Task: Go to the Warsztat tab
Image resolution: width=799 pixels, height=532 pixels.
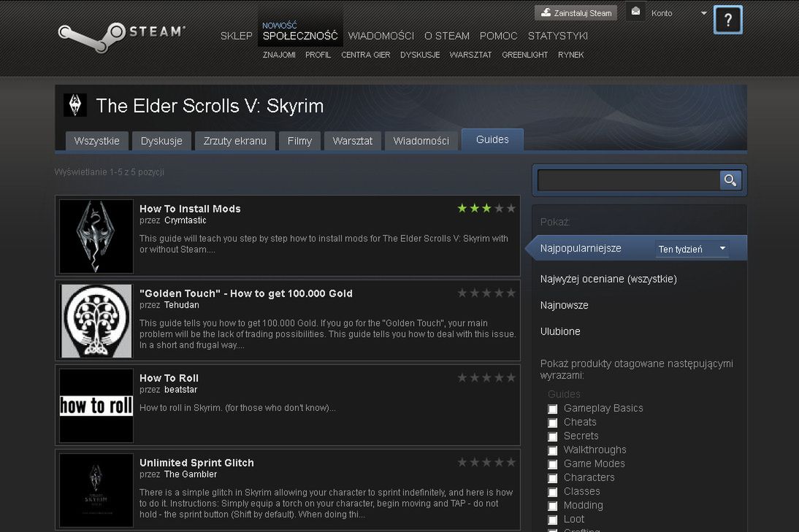Action: coord(353,141)
